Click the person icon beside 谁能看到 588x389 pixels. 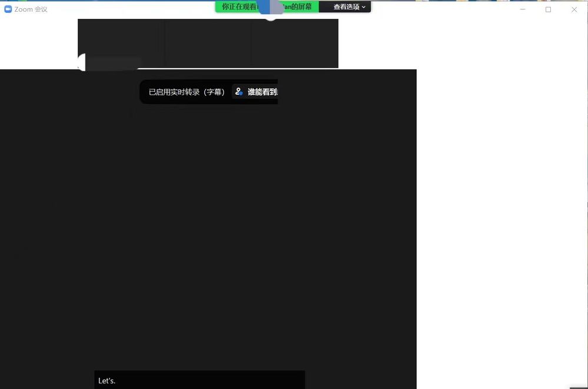click(x=239, y=92)
